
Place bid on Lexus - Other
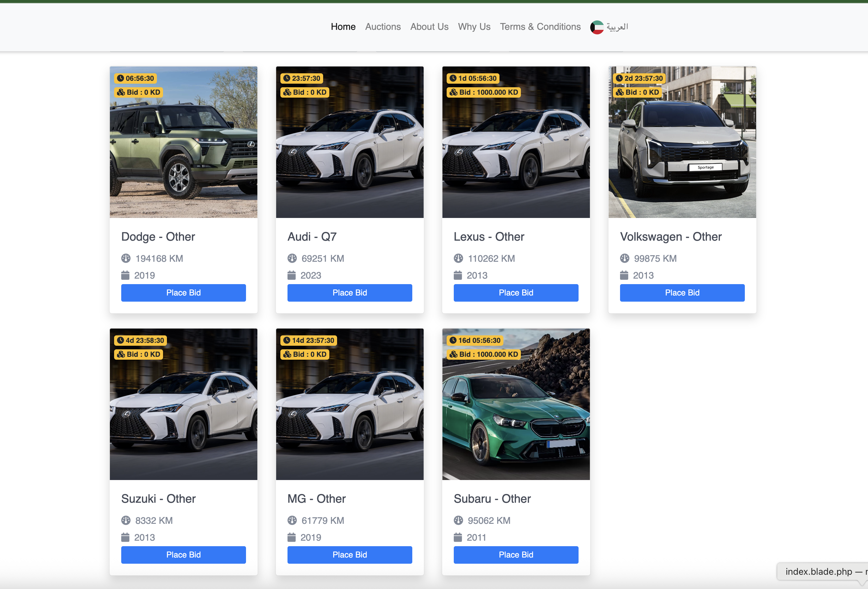515,293
